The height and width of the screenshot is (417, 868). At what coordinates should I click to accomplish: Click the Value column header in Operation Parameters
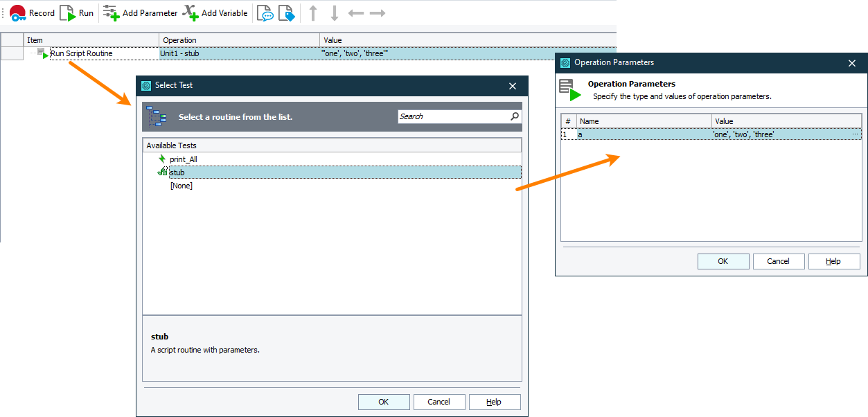coord(787,121)
